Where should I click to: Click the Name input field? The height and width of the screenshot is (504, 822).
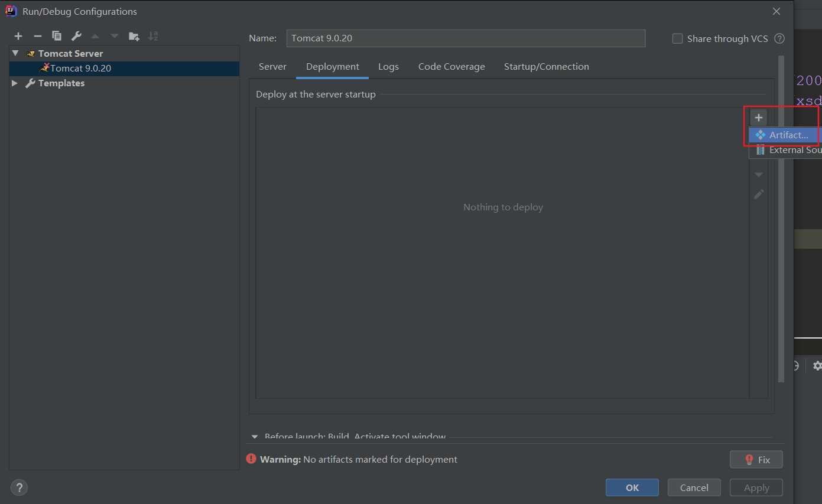466,38
